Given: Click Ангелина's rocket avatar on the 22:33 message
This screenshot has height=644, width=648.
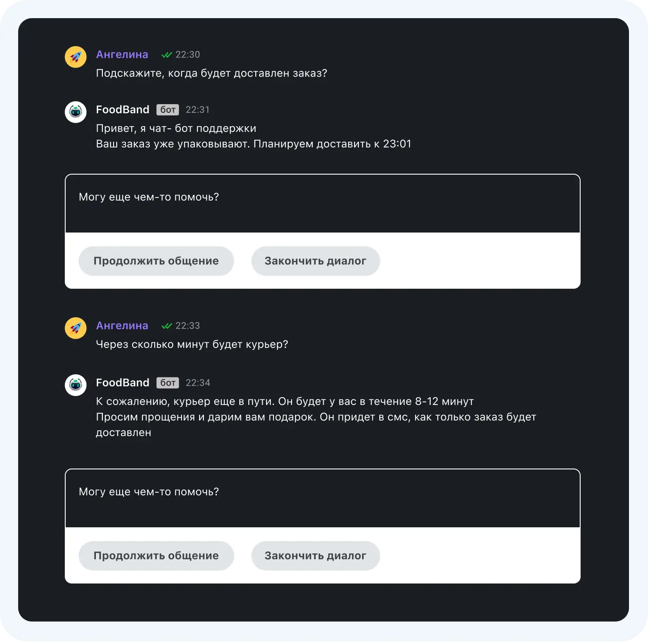Looking at the screenshot, I should point(76,328).
